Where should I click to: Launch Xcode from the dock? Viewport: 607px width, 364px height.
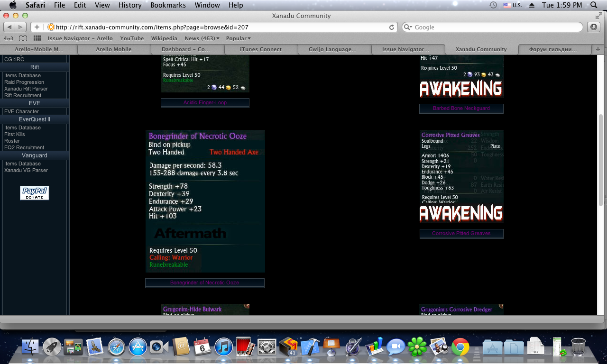pos(310,347)
